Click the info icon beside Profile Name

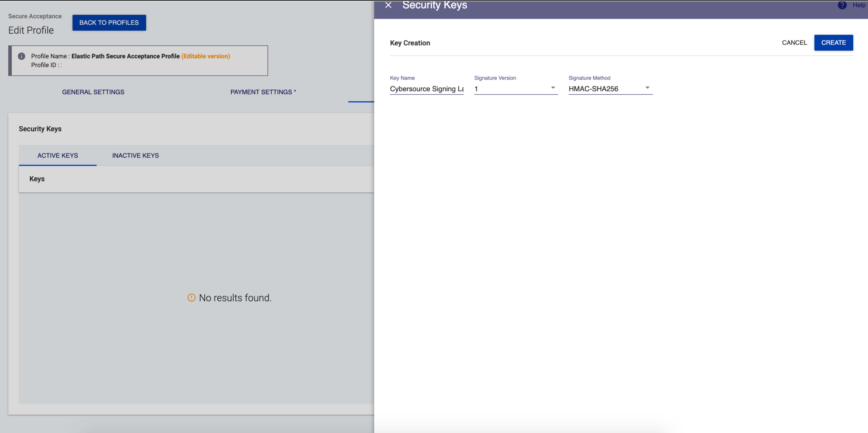coord(21,56)
